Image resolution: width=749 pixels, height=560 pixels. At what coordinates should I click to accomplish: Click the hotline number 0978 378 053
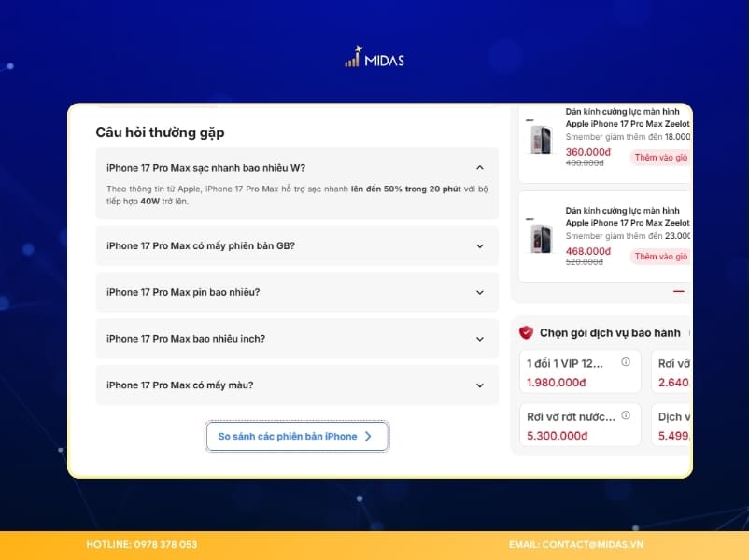(x=165, y=545)
